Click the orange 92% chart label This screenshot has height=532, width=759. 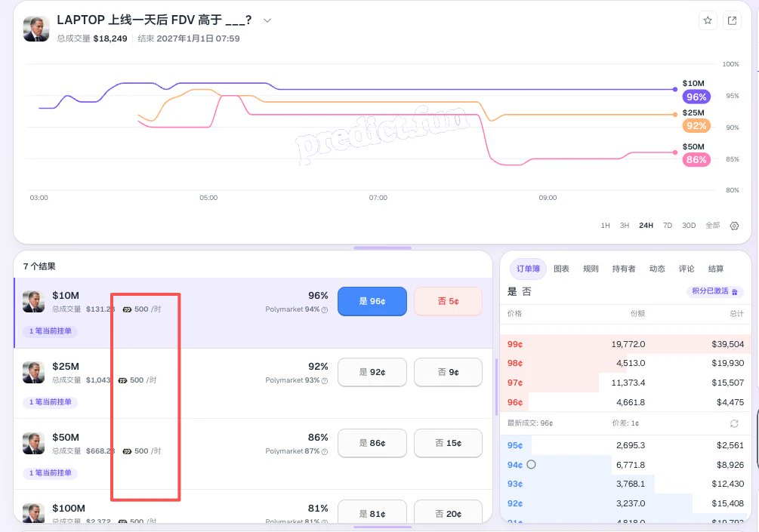tap(696, 126)
